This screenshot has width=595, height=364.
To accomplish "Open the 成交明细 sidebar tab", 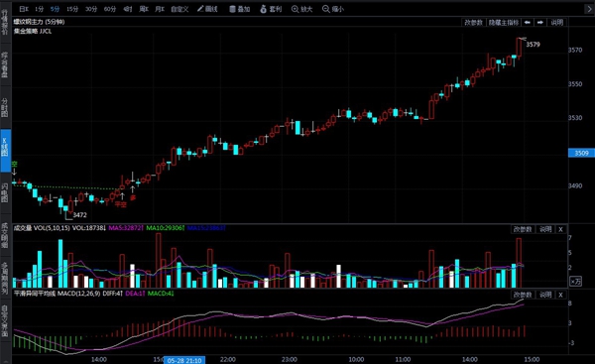I will point(5,235).
